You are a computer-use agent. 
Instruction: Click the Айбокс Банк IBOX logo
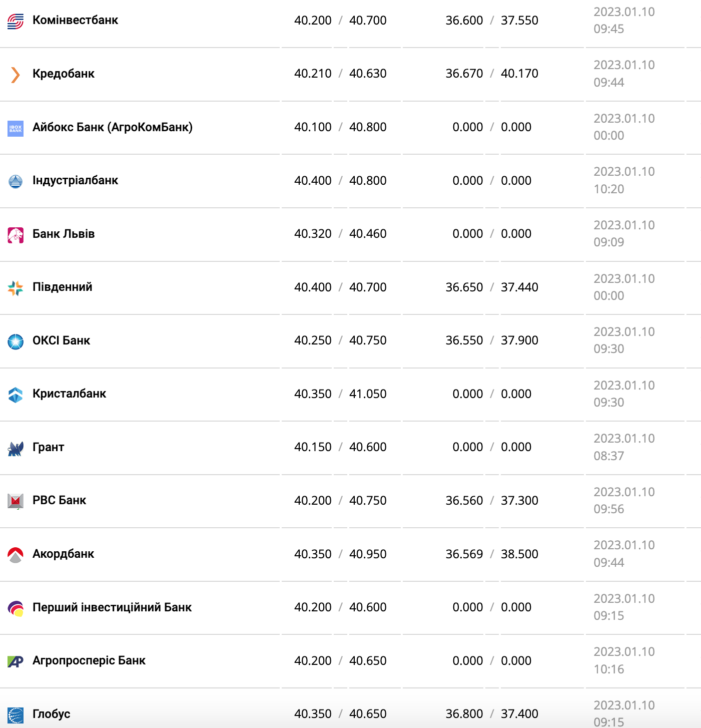coord(16,128)
